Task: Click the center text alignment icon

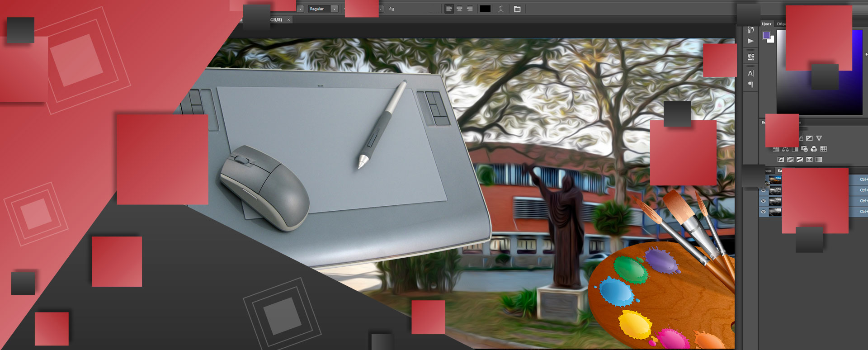Action: [x=459, y=9]
